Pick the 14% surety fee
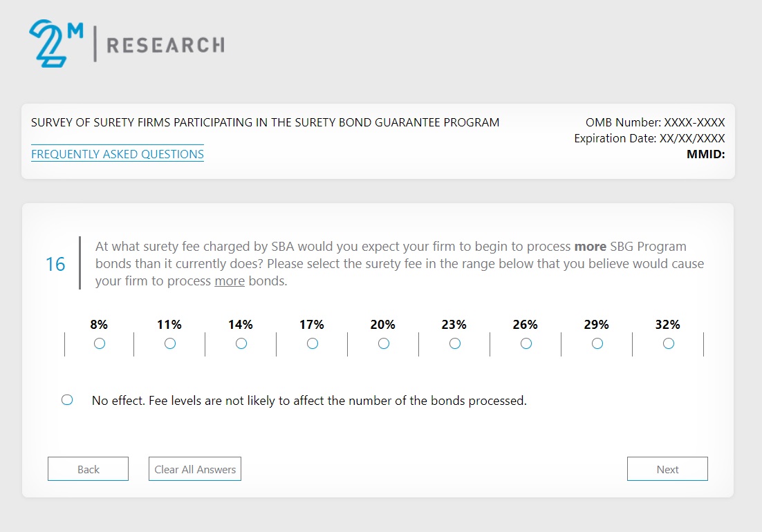Image resolution: width=762 pixels, height=532 pixels. click(x=241, y=343)
